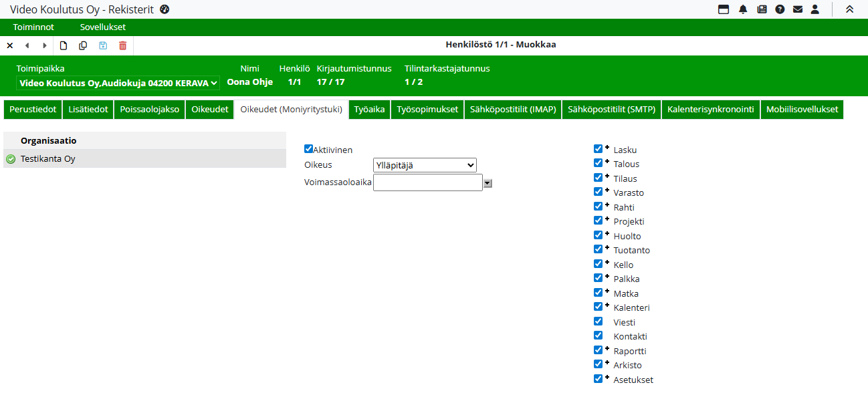Viewport: 868px width, 397px height.
Task: Open the Toiminnot menu
Action: [33, 27]
